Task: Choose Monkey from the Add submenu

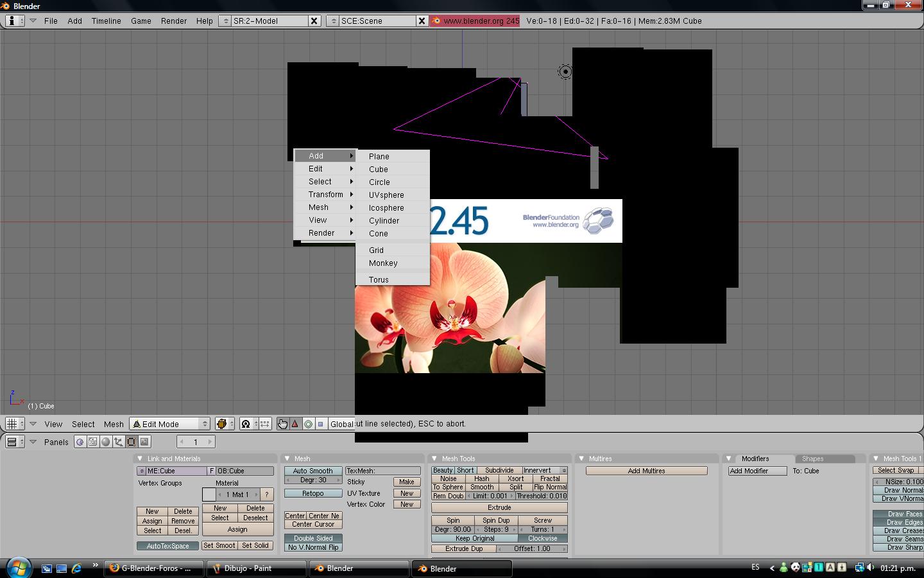Action: click(383, 263)
